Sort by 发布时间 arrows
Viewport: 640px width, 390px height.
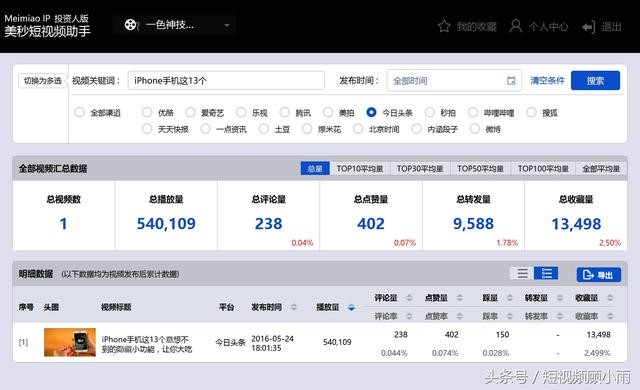[294, 307]
